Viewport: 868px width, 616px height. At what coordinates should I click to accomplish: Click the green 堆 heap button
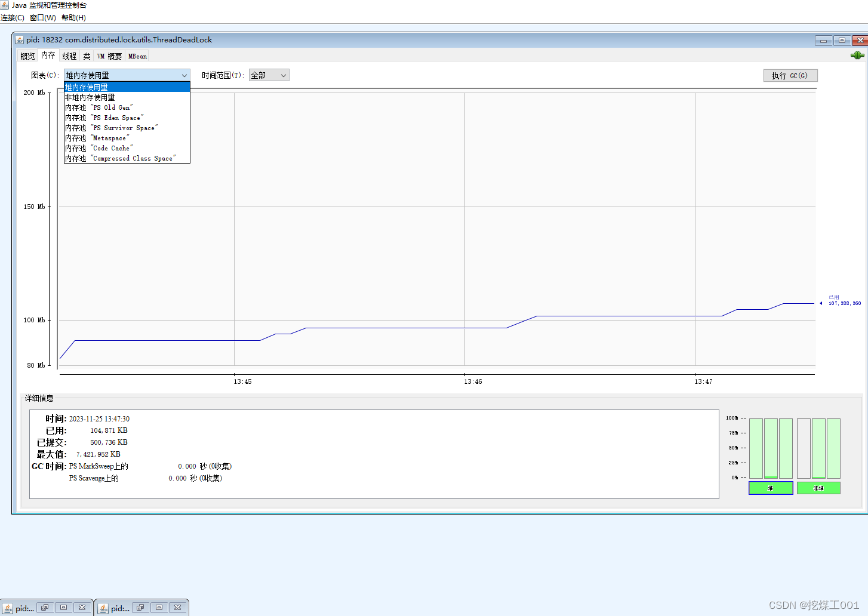pyautogui.click(x=771, y=488)
